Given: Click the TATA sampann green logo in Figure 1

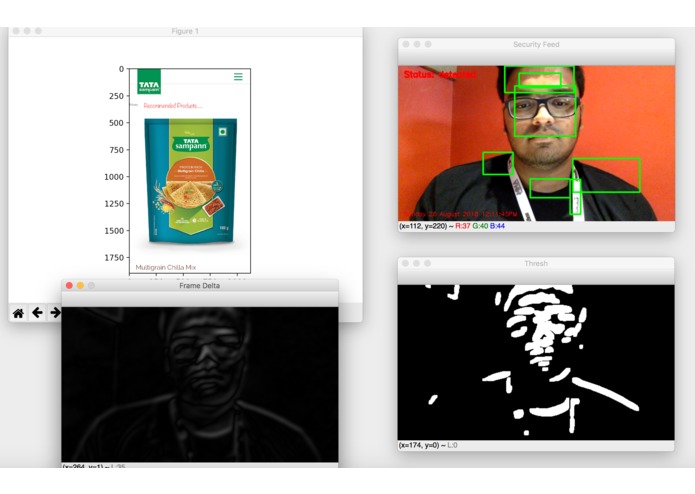Looking at the screenshot, I should click(x=149, y=82).
